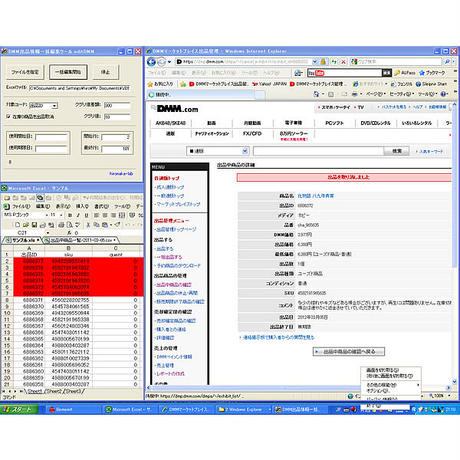Open the 出品管理トップページ sidebar link

click(176, 229)
